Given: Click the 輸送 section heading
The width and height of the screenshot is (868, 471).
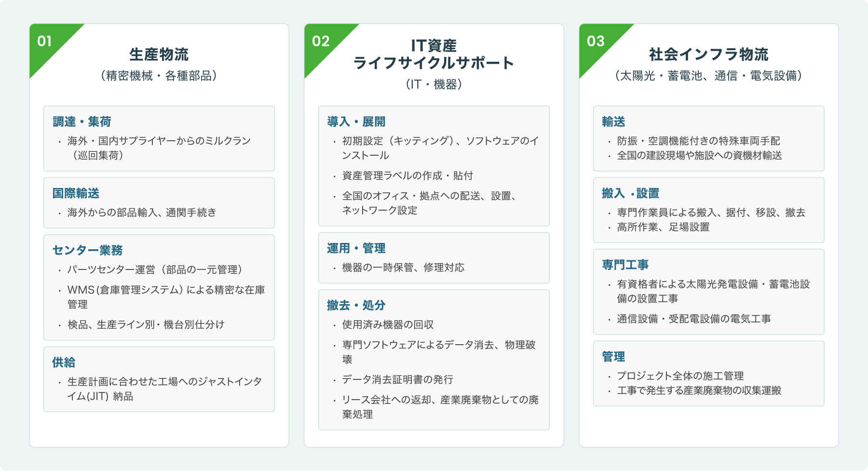Looking at the screenshot, I should [613, 121].
